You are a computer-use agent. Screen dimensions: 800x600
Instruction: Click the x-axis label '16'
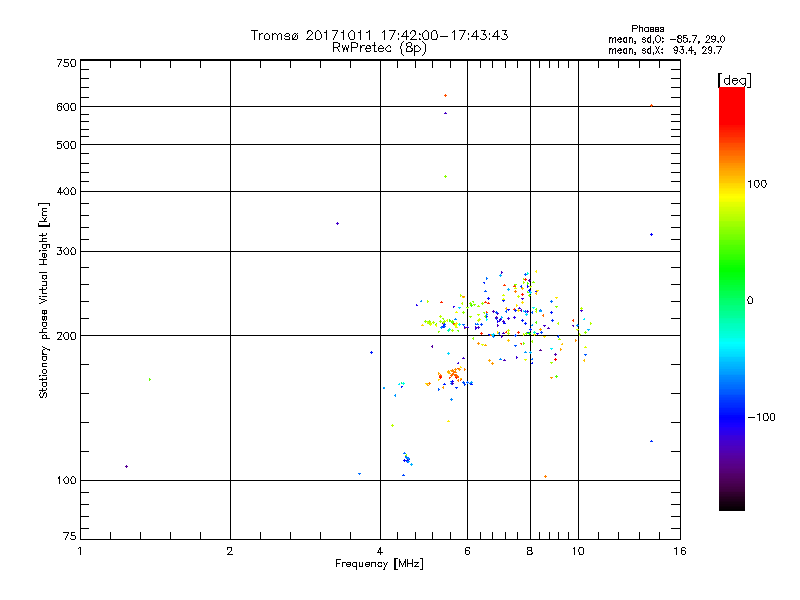click(680, 551)
